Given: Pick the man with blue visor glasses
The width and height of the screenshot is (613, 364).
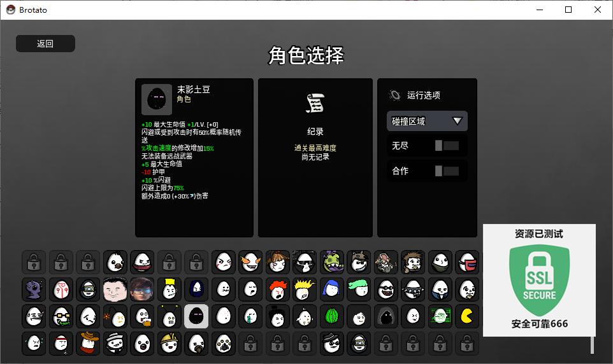Looking at the screenshot, I should click(142, 290).
